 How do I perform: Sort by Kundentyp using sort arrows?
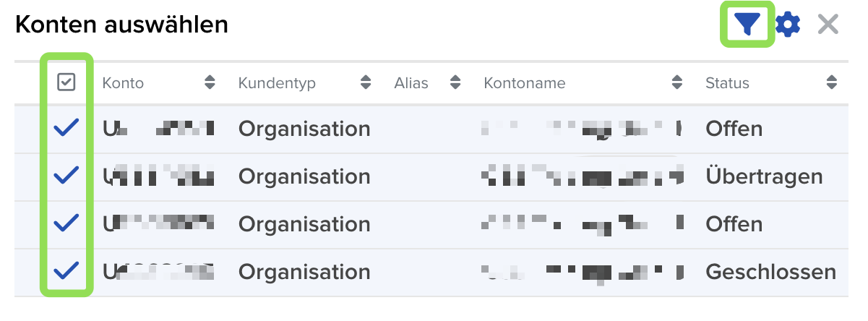point(366,83)
